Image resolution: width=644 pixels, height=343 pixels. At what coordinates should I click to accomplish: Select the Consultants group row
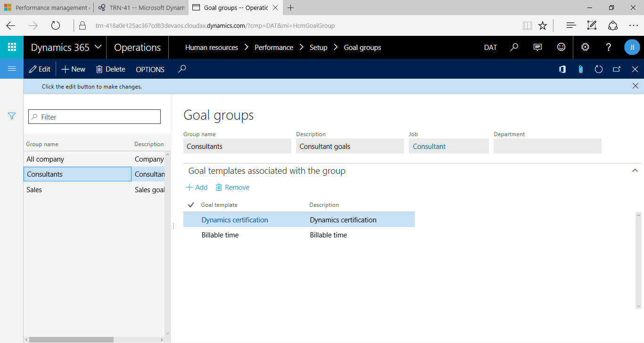[x=94, y=174]
